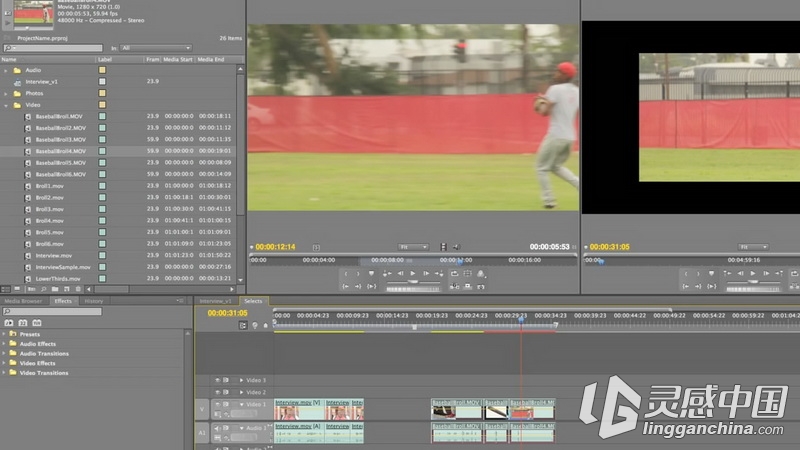Toggle Video 2 track output eye
800x450 pixels.
[217, 392]
